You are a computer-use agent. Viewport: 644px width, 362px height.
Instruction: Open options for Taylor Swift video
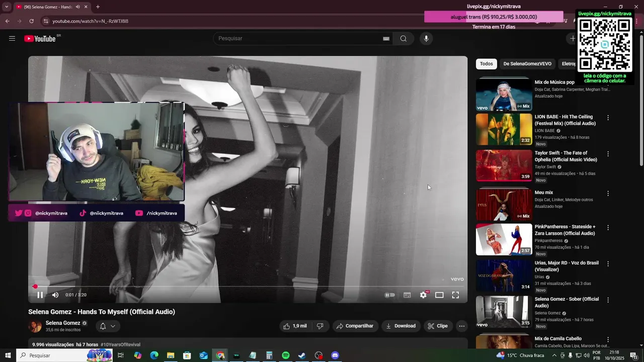pyautogui.click(x=608, y=154)
